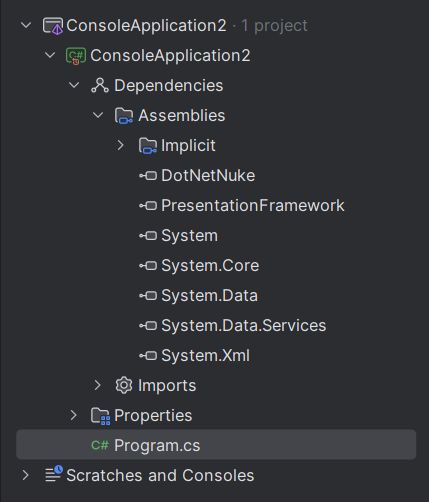The height and width of the screenshot is (502, 429).
Task: Collapse the ConsoleApplication2 solution node
Action: click(x=26, y=25)
